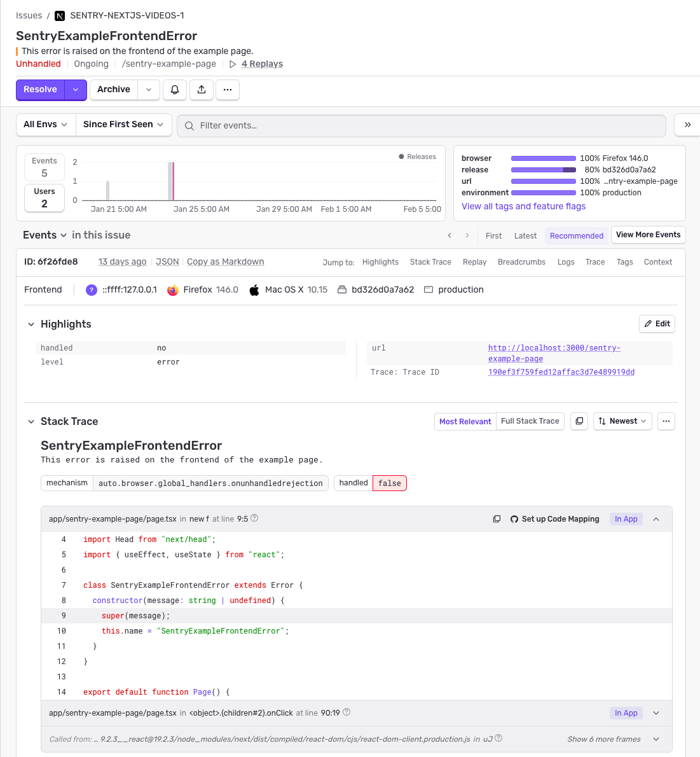Image resolution: width=700 pixels, height=757 pixels.
Task: Jump to the Logs section
Action: pos(565,261)
